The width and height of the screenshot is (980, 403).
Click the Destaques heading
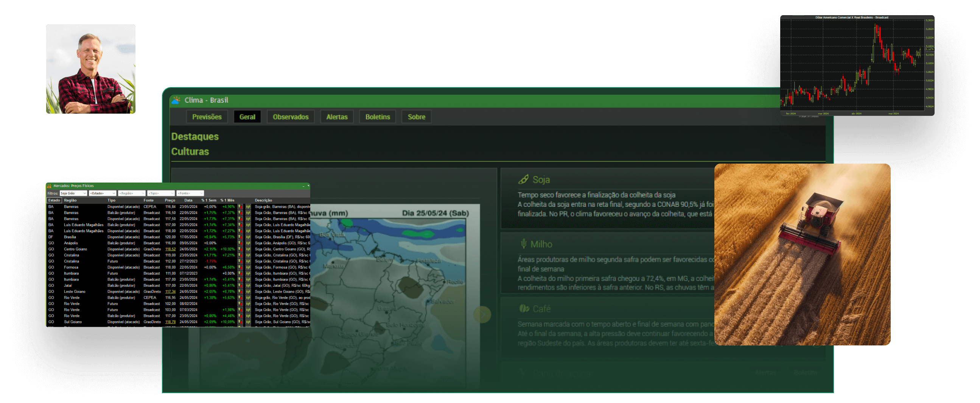coord(195,136)
